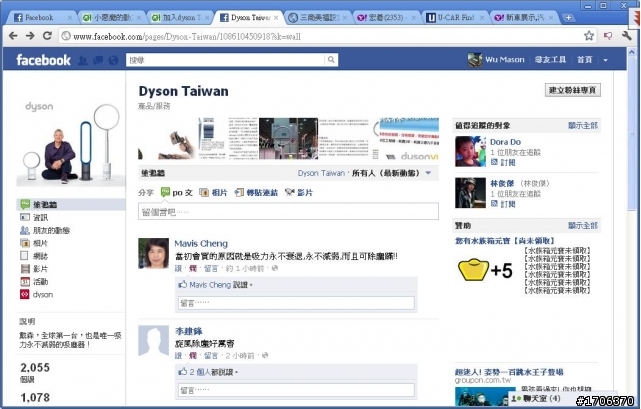Reload the page with refresh icon
The height and width of the screenshot is (409, 641).
click(47, 36)
